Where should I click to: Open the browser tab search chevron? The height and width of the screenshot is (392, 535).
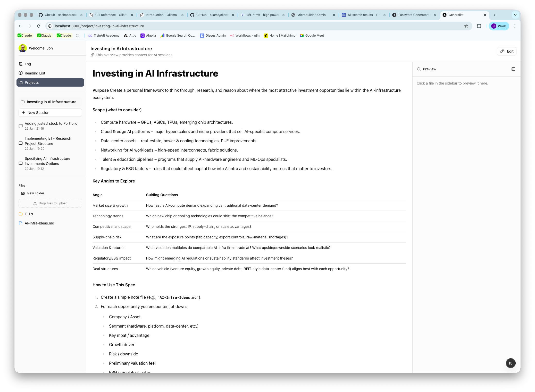click(x=515, y=15)
